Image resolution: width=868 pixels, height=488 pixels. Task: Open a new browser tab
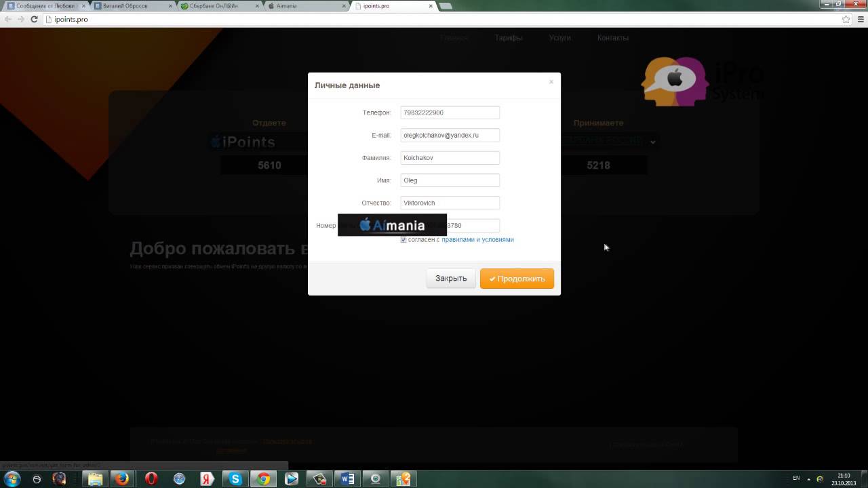coord(446,6)
